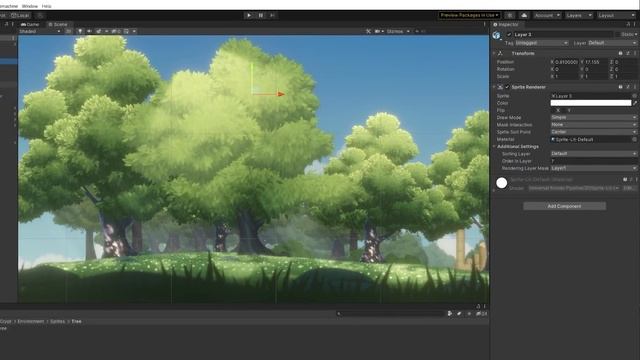
Task: Open the scene camera settings icon
Action: click(x=378, y=31)
